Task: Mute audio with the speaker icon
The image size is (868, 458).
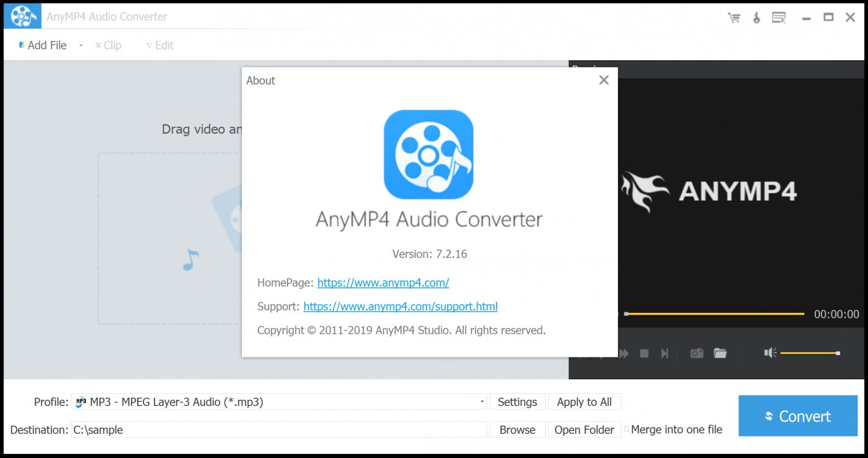Action: click(770, 353)
